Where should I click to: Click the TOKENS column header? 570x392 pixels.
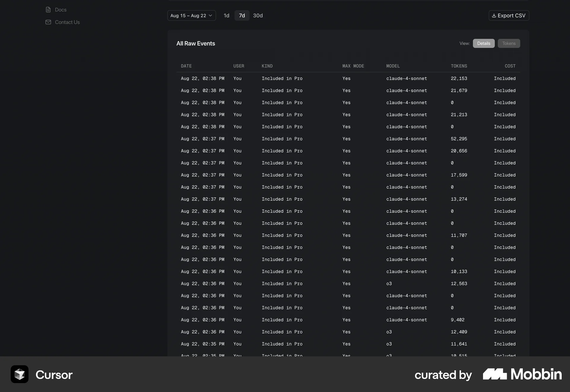[x=459, y=66]
